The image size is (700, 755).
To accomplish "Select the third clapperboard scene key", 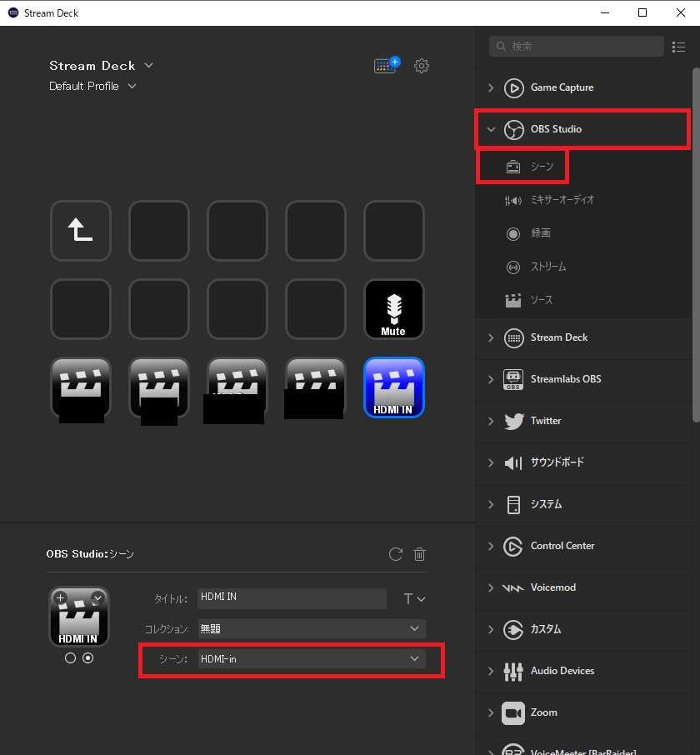I will pyautogui.click(x=237, y=387).
